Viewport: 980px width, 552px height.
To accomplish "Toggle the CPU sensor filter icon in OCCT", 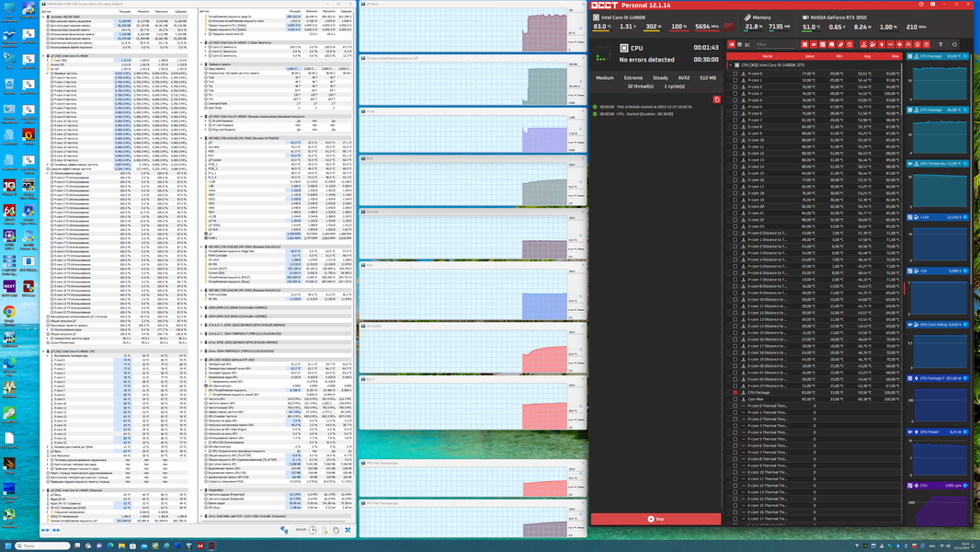I will (805, 44).
